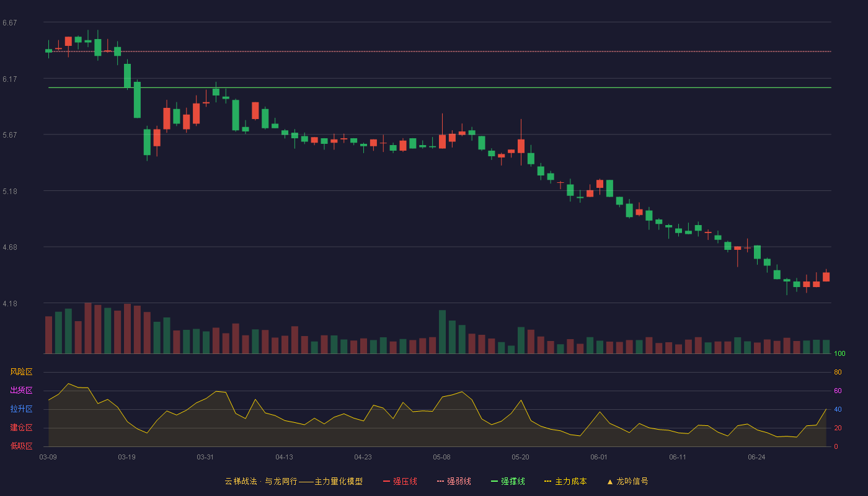Click the 4.68 price axis label
Image resolution: width=868 pixels, height=496 pixels.
tap(9, 247)
